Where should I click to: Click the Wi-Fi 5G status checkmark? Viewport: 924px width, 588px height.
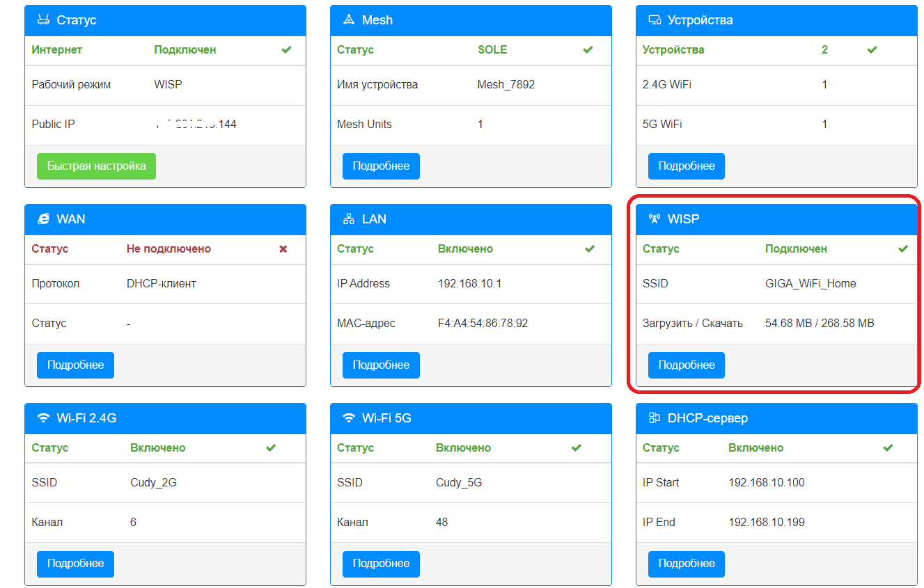tap(577, 448)
